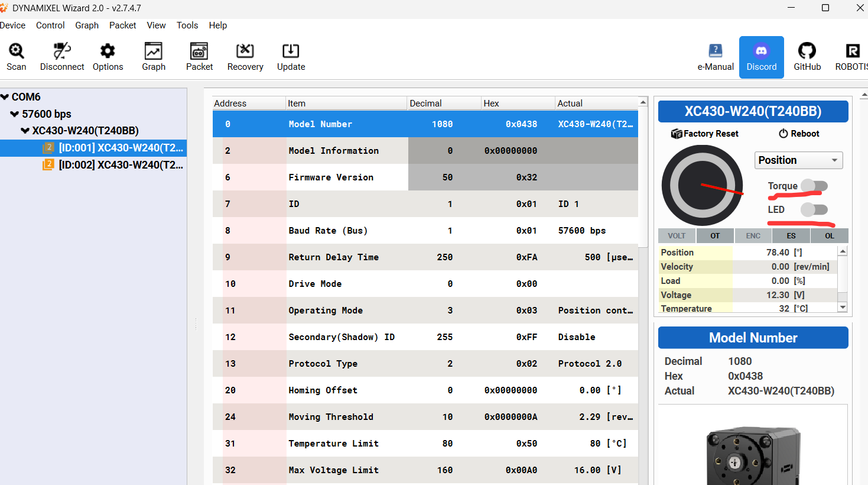Click the status list scroll-up arrow
The image size is (868, 485).
coord(843,251)
